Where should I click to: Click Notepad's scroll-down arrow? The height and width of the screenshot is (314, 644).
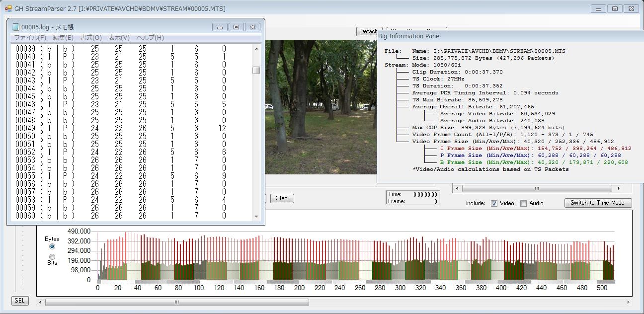(256, 216)
